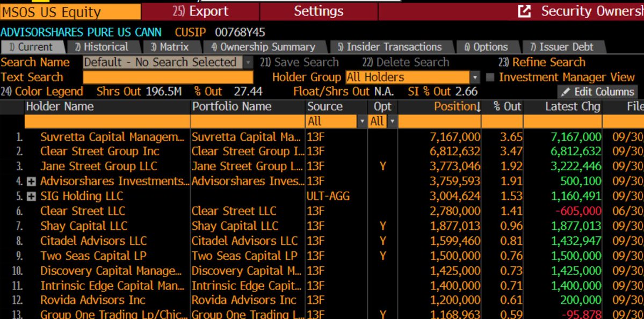
Task: Click the Export button
Action: (x=200, y=11)
